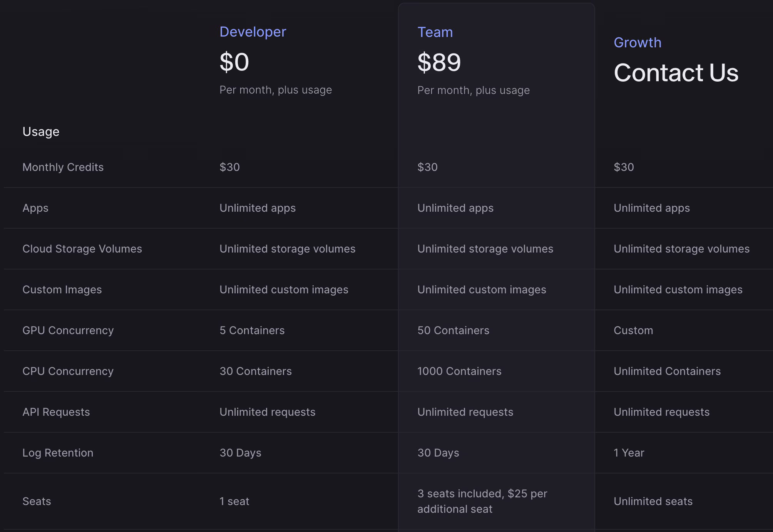Click the Growth plan heading
This screenshot has height=532, width=773.
click(637, 43)
